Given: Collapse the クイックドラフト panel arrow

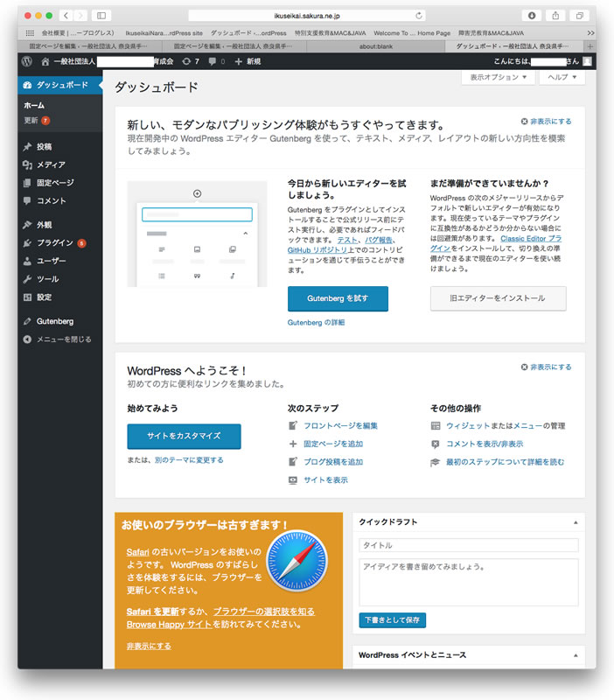Looking at the screenshot, I should pyautogui.click(x=576, y=522).
